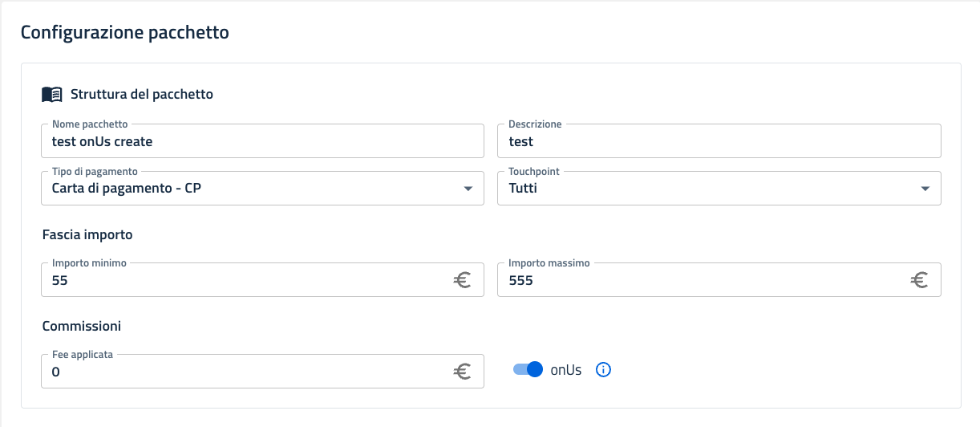Edit the Importo minimo value 55

click(x=241, y=280)
